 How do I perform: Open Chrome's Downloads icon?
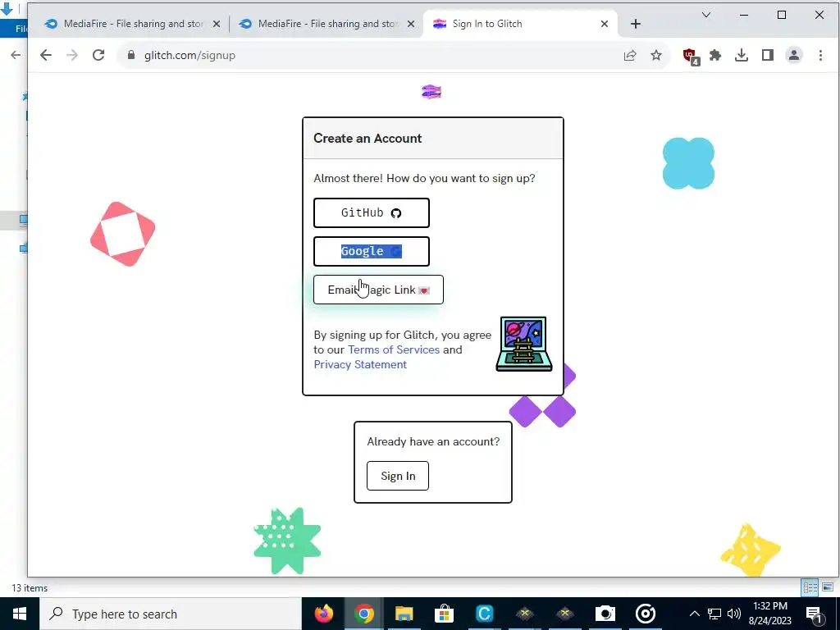click(742, 55)
